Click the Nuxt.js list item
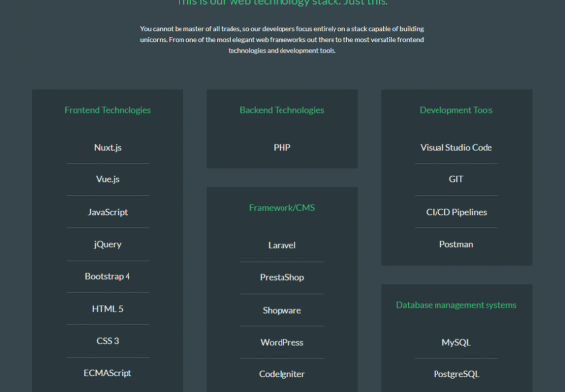Screen dimensions: 565x392 coord(108,148)
